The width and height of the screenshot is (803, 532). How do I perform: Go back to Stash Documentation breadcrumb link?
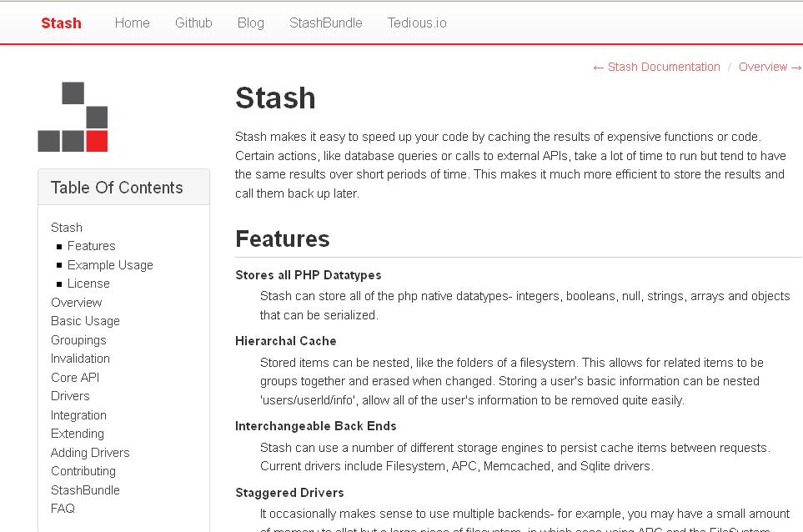pos(656,67)
